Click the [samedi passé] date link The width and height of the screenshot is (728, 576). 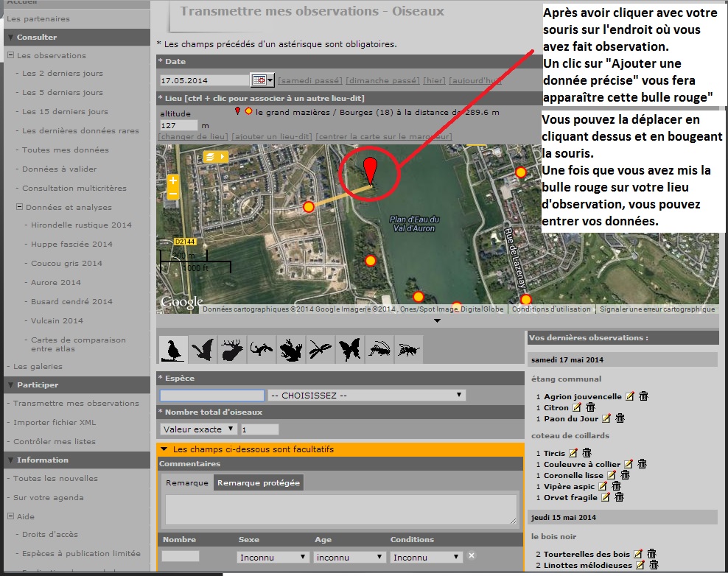tap(310, 81)
